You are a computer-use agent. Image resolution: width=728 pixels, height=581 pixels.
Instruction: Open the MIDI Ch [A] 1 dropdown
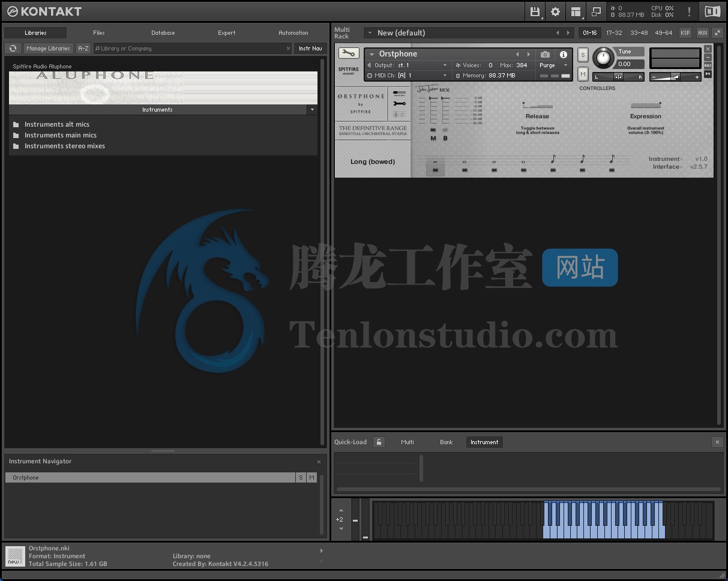point(408,76)
